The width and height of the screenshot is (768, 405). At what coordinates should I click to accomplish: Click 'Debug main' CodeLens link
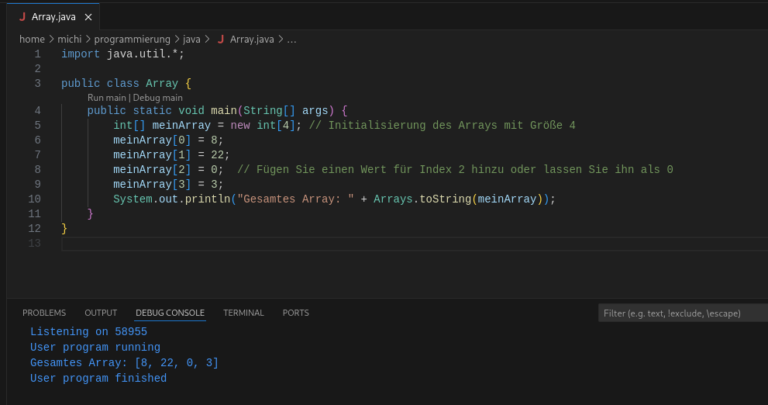pyautogui.click(x=158, y=98)
